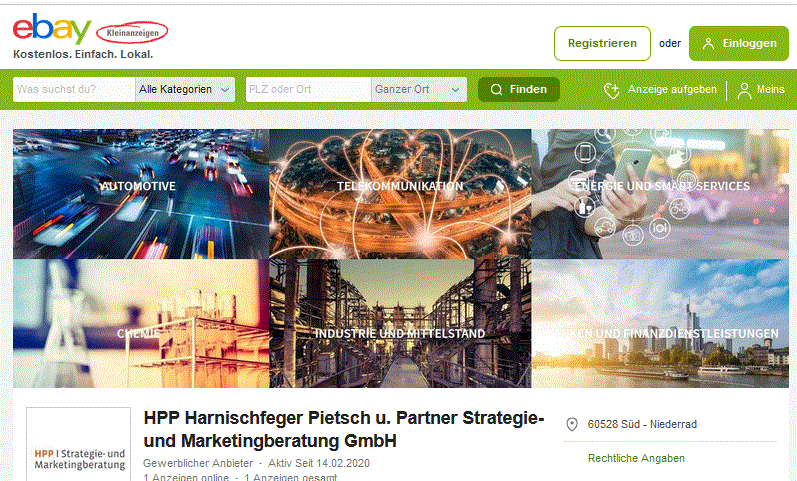Focus the 'Was suchst du?' search field

tap(74, 89)
